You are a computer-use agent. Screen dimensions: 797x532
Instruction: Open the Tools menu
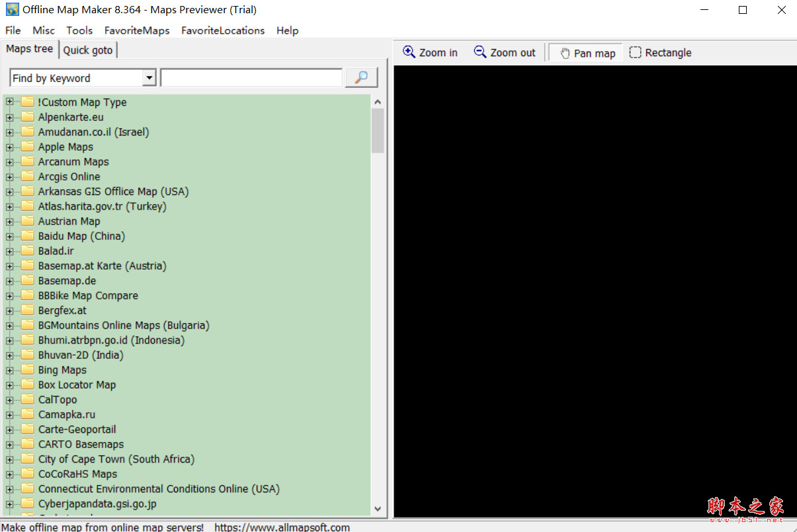click(79, 30)
